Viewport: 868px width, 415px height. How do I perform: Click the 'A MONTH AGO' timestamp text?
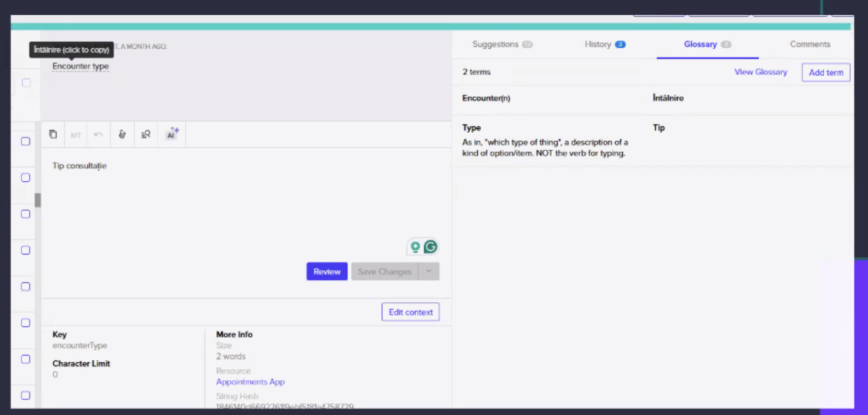click(144, 46)
